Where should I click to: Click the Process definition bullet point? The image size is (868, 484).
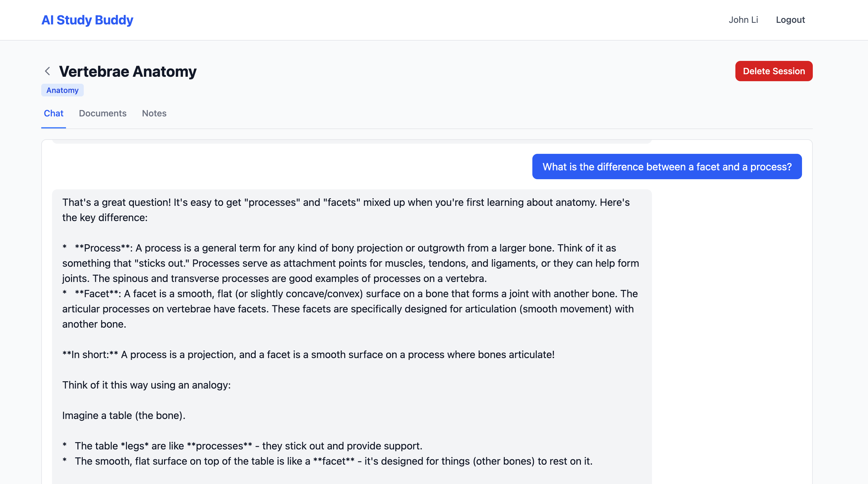click(x=351, y=263)
